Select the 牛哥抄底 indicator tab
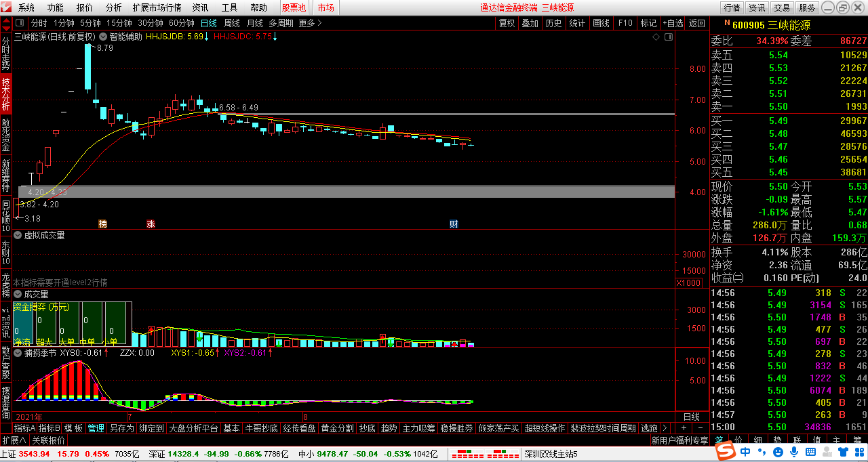This screenshot has height=462, width=868. click(x=262, y=428)
